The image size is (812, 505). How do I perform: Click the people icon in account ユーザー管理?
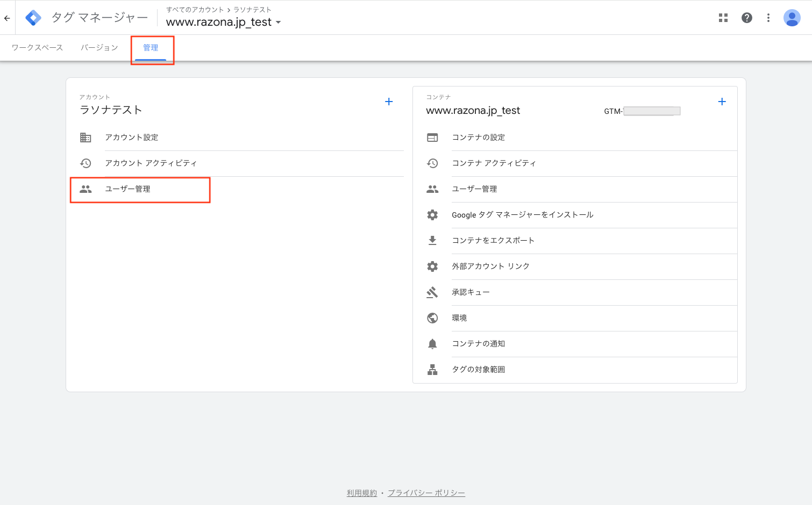click(86, 189)
